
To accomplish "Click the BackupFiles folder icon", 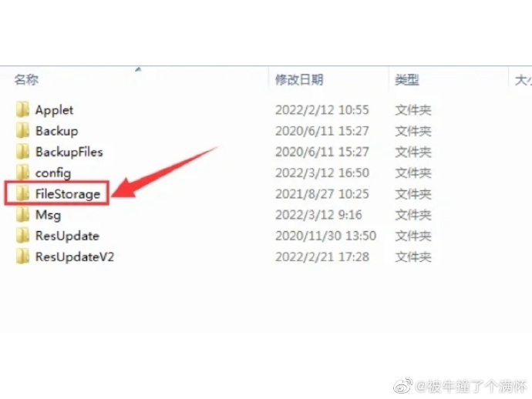I will coord(22,152).
